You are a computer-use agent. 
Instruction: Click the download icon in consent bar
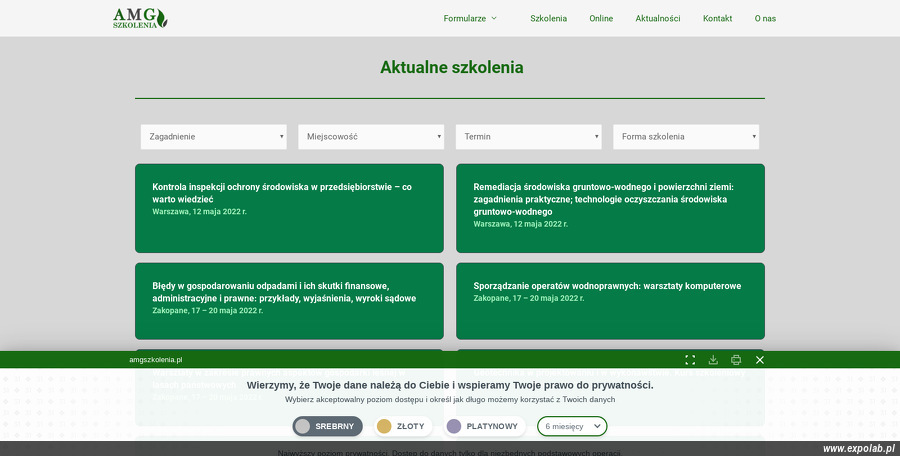(713, 360)
